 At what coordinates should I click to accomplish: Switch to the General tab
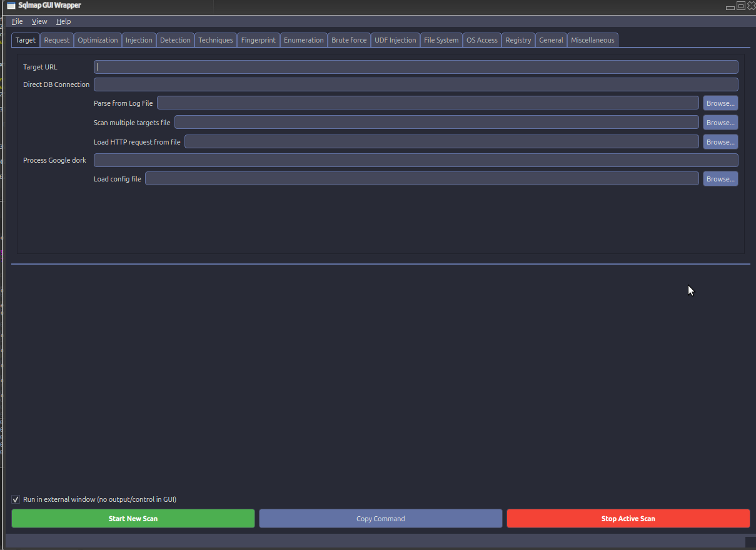point(551,40)
